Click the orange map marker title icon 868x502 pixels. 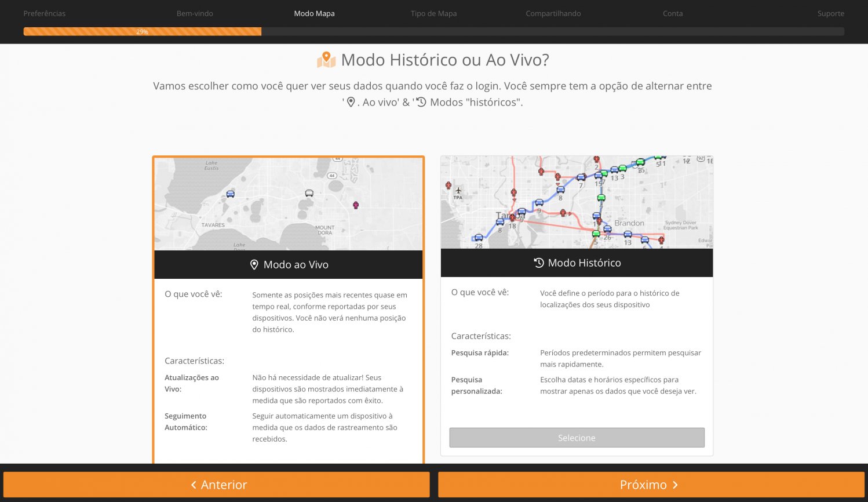click(326, 60)
